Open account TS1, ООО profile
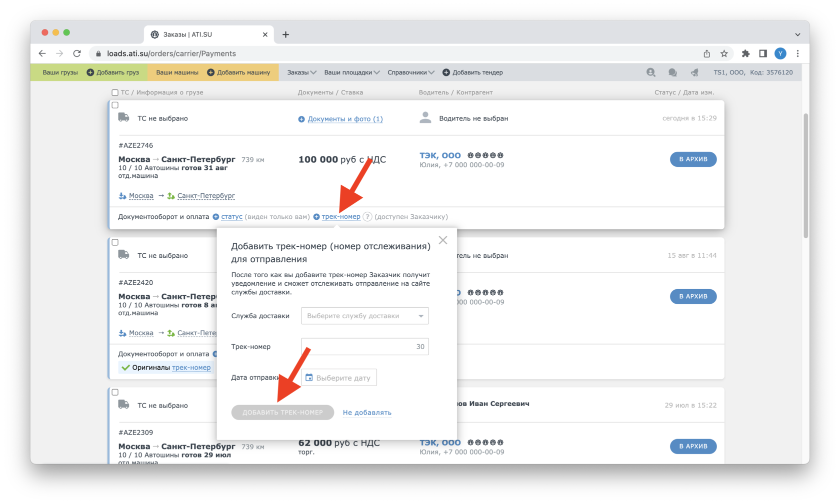Screen dimensions: 840x504 point(753,72)
